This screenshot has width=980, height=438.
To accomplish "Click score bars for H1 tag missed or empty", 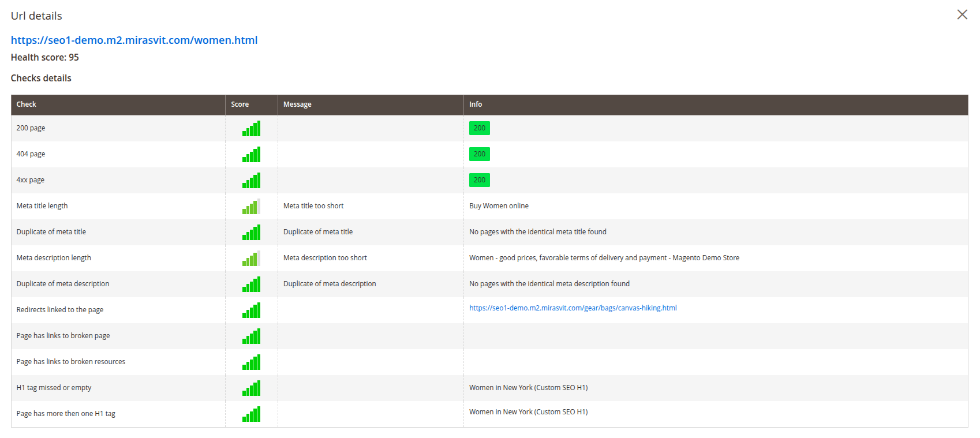I will pyautogui.click(x=251, y=388).
